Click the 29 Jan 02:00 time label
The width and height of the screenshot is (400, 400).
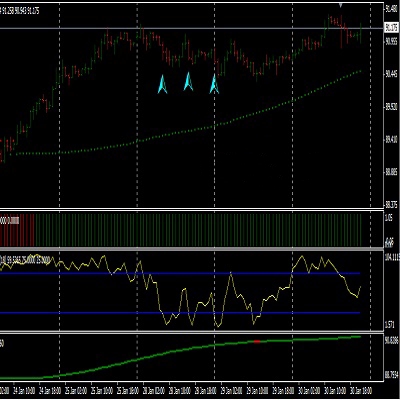tap(231, 391)
